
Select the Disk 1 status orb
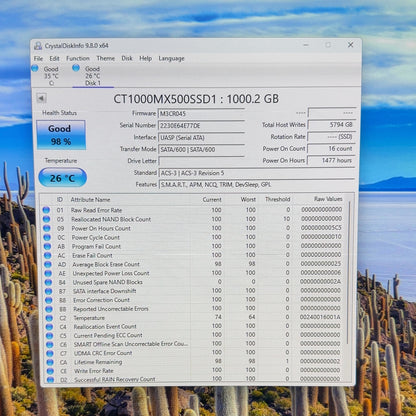[76, 68]
